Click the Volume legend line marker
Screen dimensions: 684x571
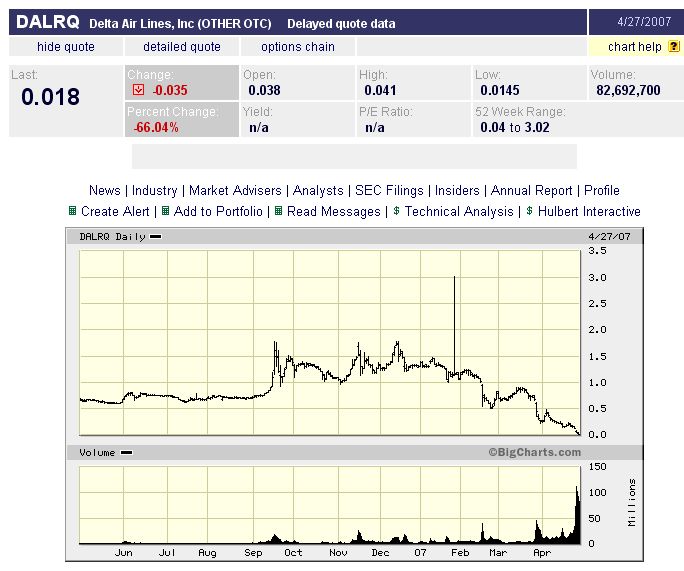coord(127,453)
